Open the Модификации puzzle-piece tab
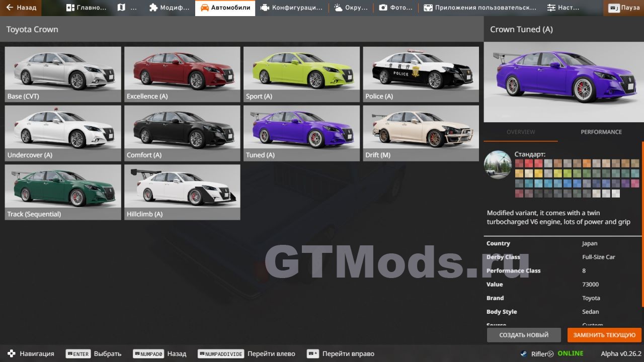644x362 pixels. 170,8
